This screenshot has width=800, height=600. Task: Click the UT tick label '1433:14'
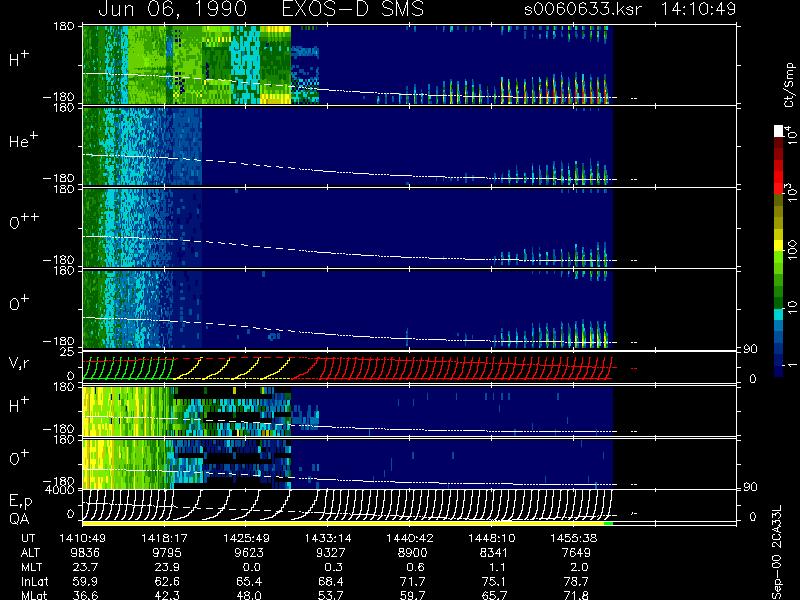328,538
